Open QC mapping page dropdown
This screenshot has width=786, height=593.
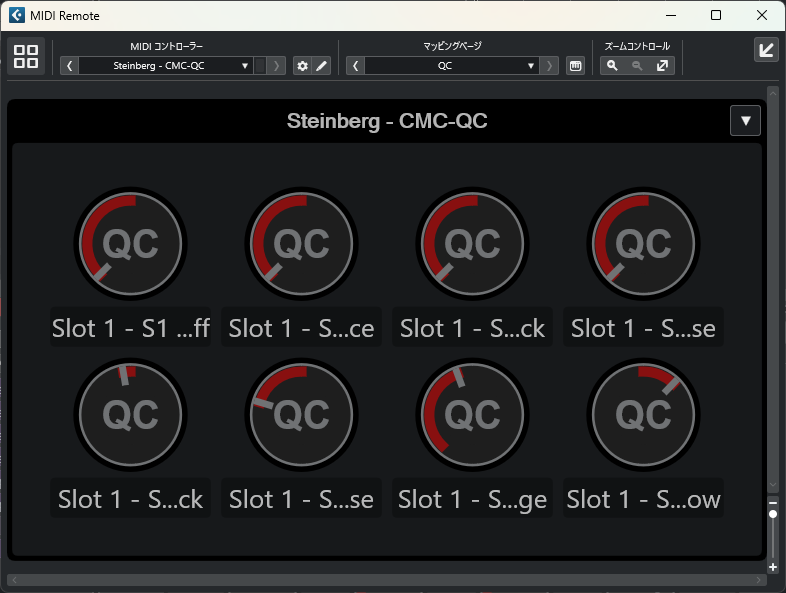click(x=452, y=66)
